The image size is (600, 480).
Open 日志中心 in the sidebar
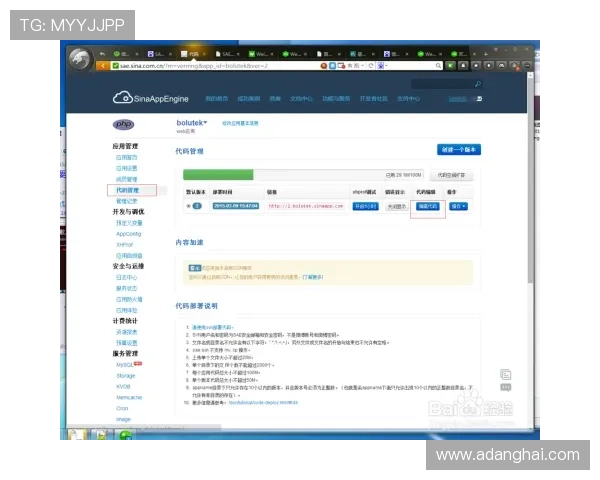pos(127,278)
